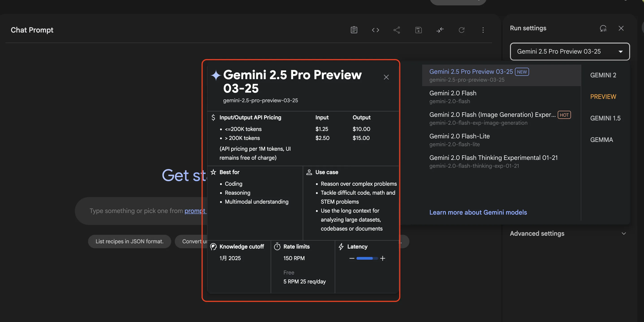Select the Gemini 2.0 Flash-Lite model
Viewport: 644px width, 322px height.
pos(501,140)
